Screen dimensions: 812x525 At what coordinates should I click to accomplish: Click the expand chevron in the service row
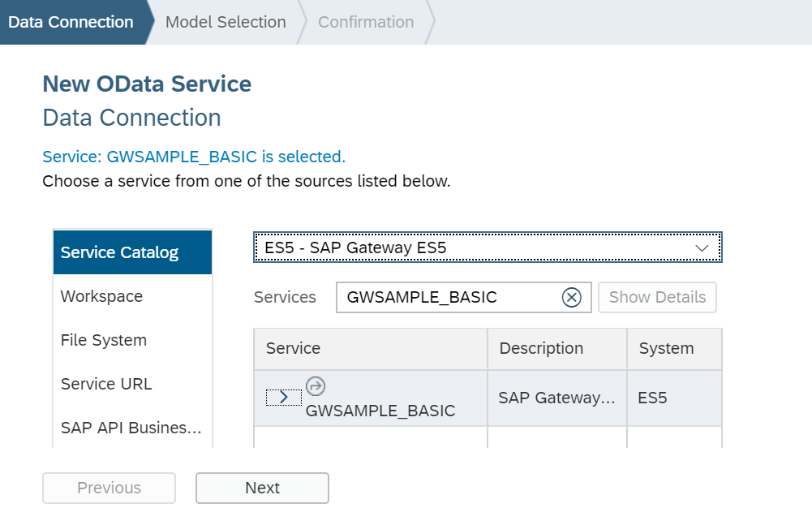tap(283, 398)
